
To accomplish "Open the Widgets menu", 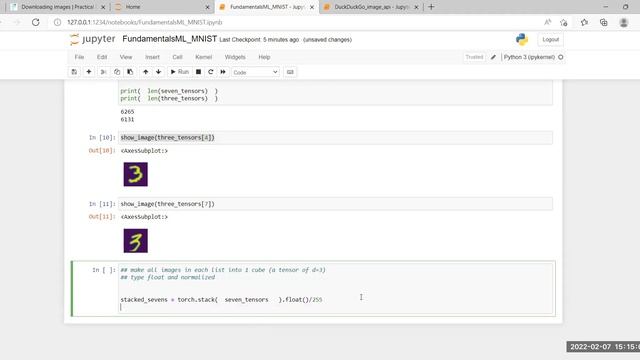I will point(235,57).
